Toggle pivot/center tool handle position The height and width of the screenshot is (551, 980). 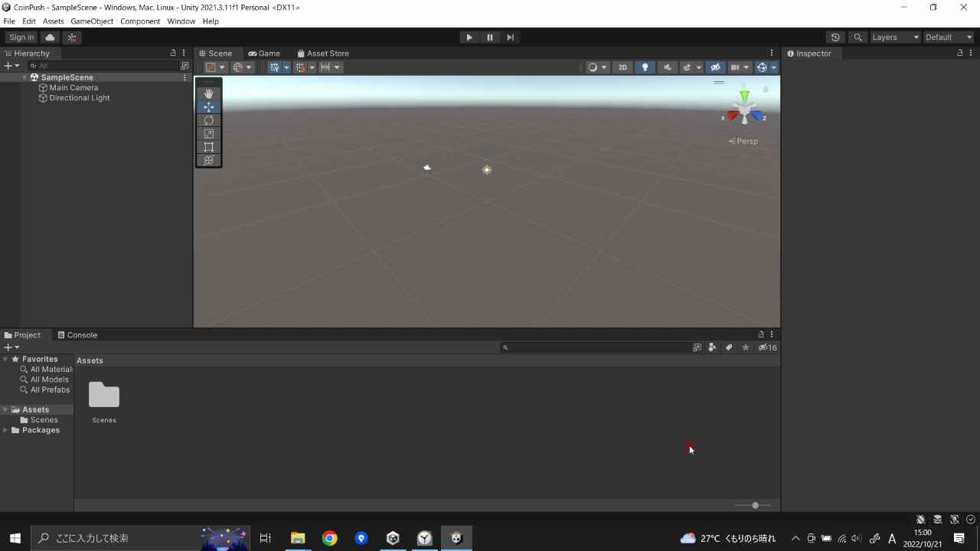216,67
